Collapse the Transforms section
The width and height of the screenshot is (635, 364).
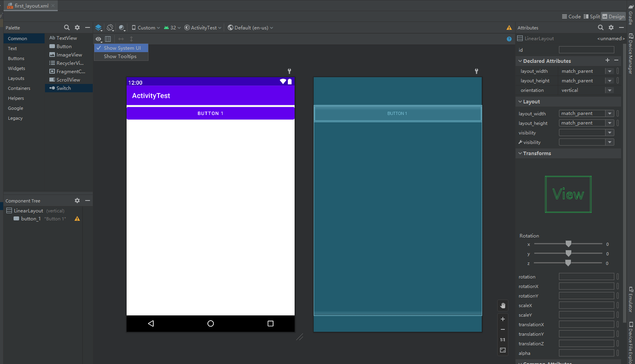coord(520,153)
